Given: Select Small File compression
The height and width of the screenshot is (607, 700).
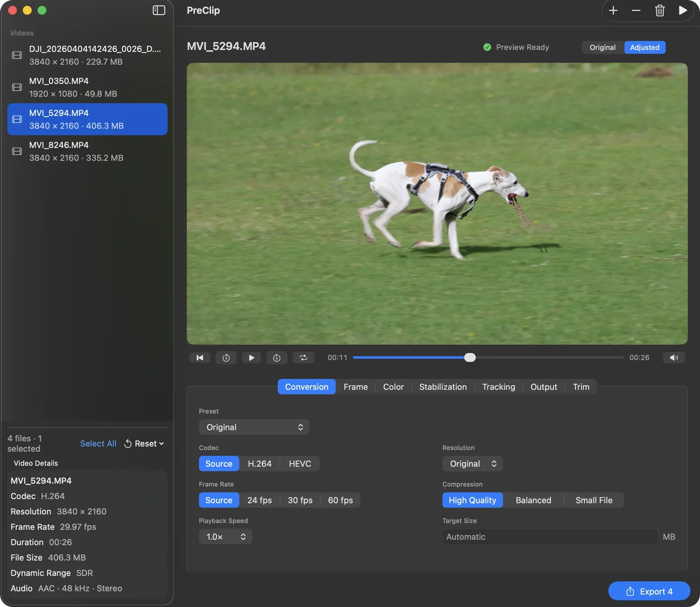Looking at the screenshot, I should [x=594, y=500].
